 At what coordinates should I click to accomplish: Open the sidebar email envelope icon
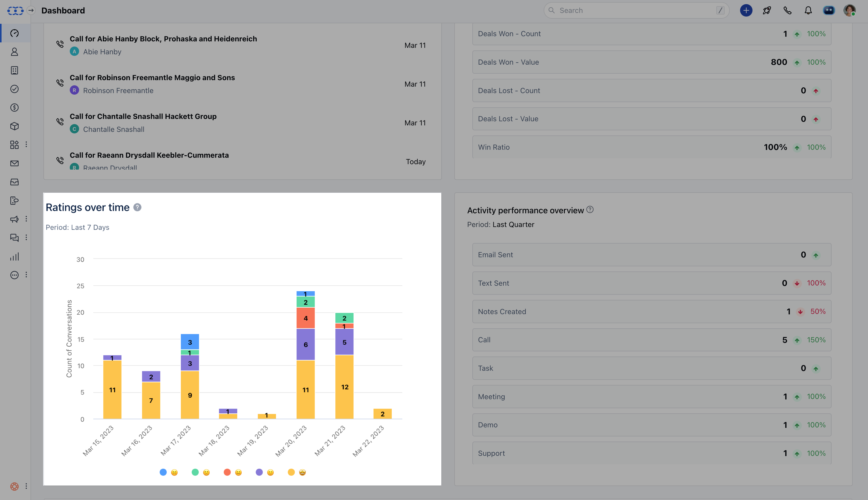click(x=14, y=163)
